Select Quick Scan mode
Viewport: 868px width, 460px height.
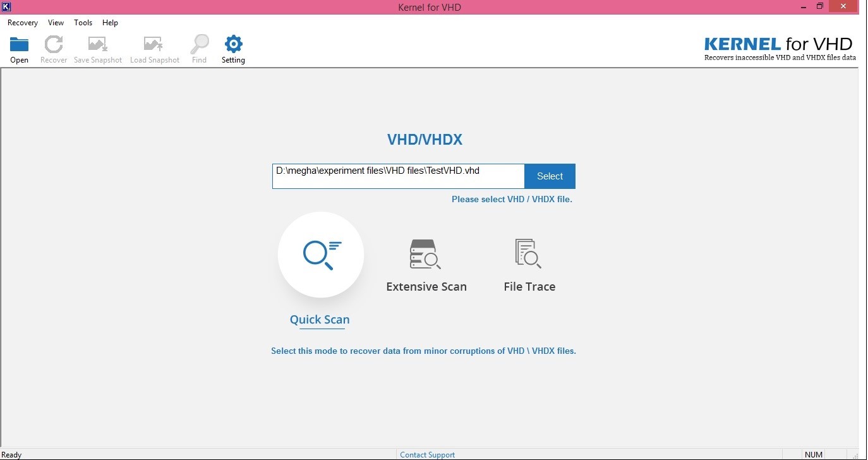(320, 255)
